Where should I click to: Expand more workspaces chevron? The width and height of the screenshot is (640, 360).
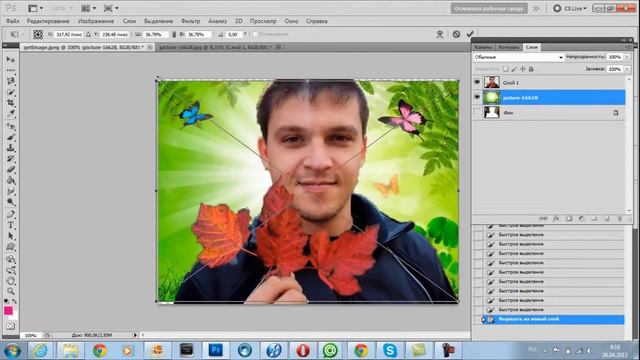coord(536,8)
